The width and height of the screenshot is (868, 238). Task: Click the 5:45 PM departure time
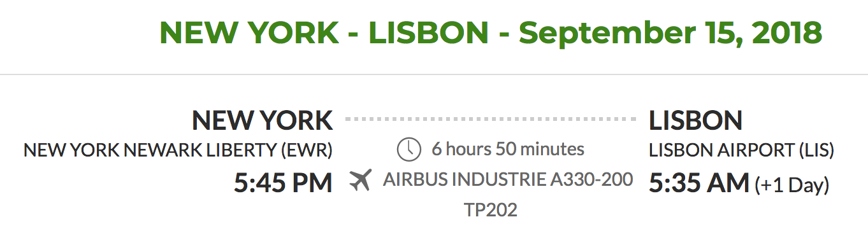[x=283, y=183]
